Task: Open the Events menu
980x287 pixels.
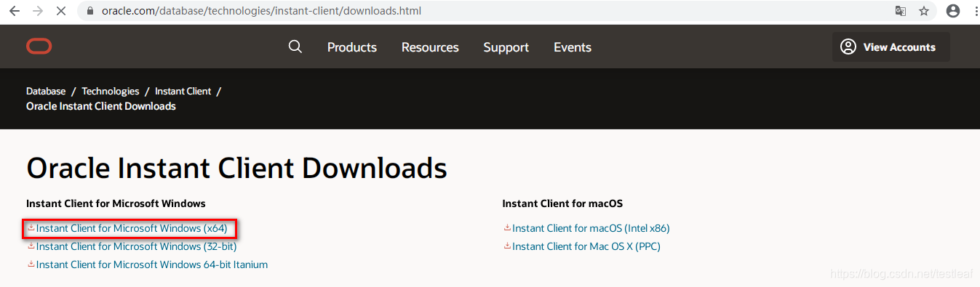Action: pyautogui.click(x=573, y=47)
